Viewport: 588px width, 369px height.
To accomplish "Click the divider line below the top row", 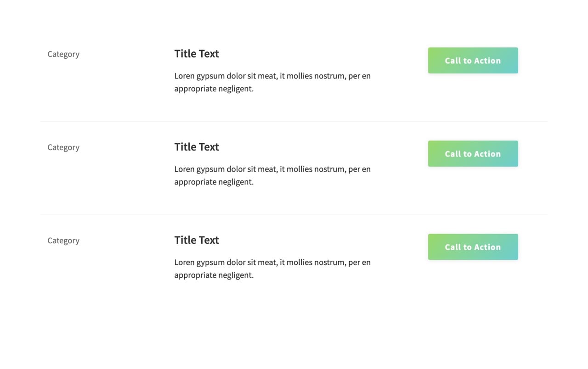I will pos(294,121).
